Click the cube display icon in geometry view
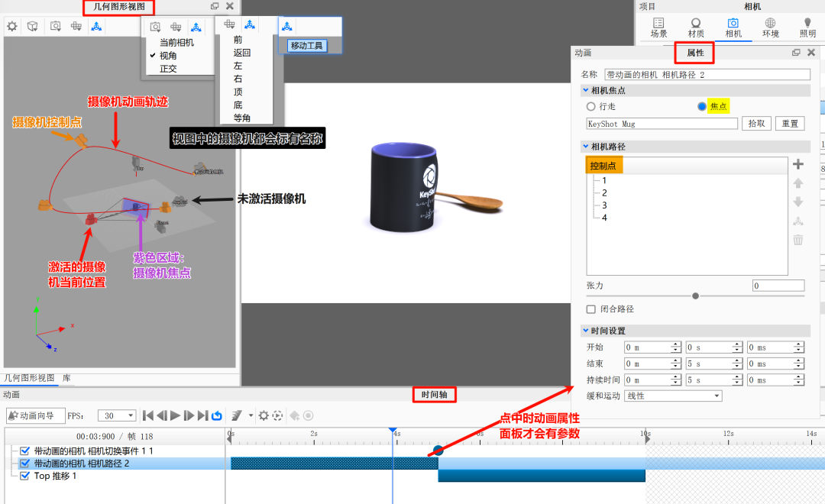 tap(33, 26)
